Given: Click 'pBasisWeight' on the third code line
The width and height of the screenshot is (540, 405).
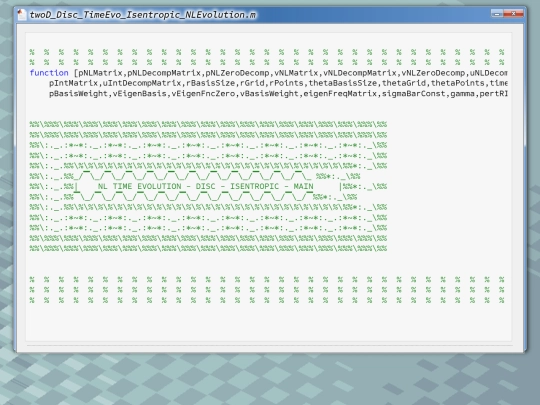Looking at the screenshot, I should (x=79, y=94).
